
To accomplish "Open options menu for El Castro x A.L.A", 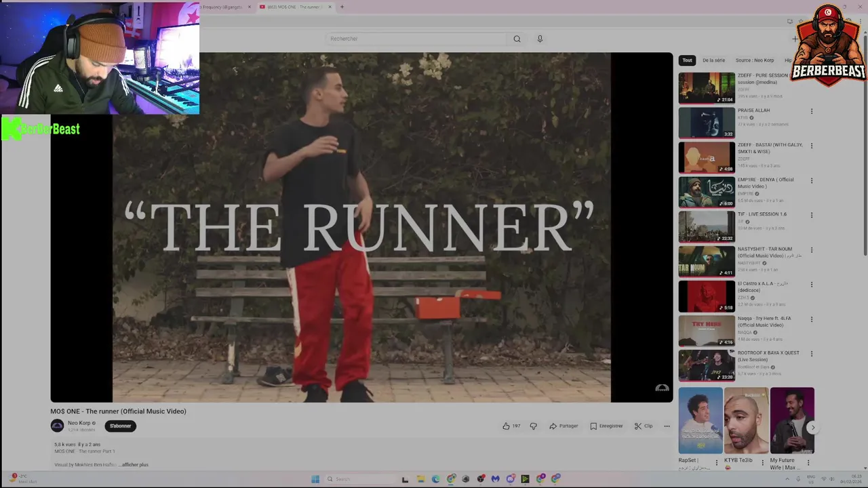I will tap(811, 285).
